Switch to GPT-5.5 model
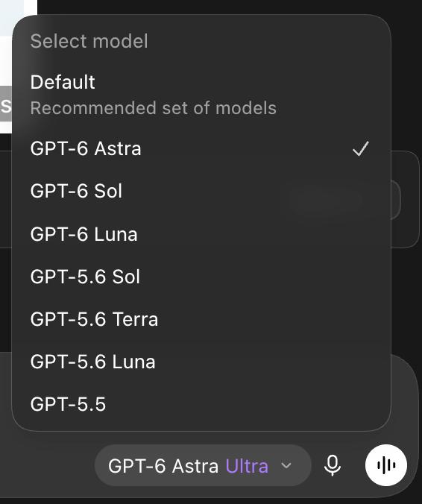This screenshot has height=504, width=422. pyautogui.click(x=201, y=404)
